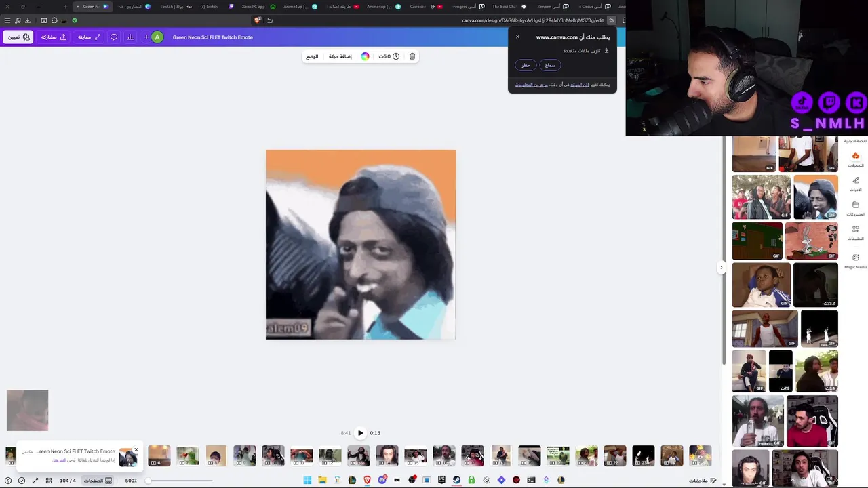Click the Brave shield icon in address bar

258,20
